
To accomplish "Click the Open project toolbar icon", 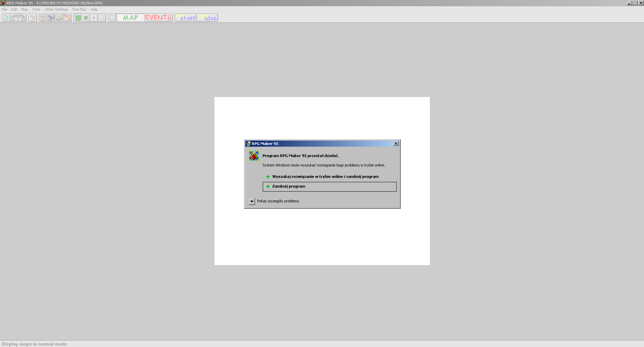I will coord(14,18).
